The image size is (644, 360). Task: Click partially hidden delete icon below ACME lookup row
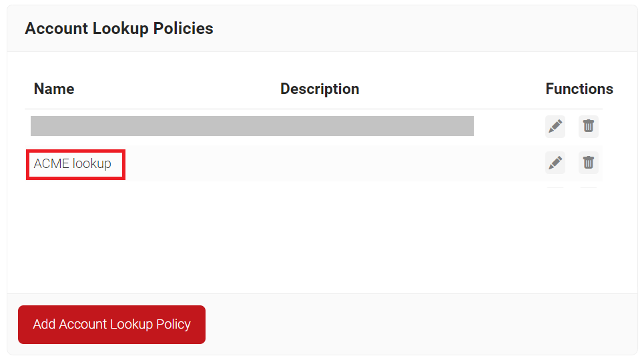pyautogui.click(x=588, y=187)
